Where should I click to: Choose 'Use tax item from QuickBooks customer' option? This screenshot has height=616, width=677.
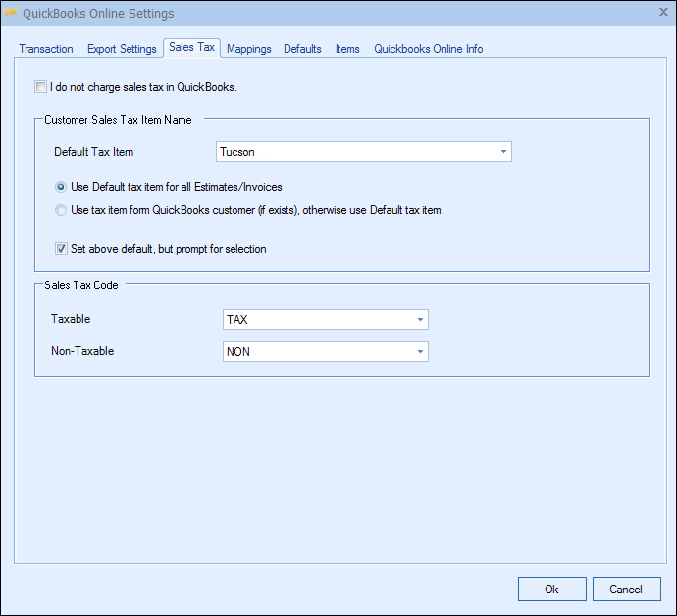(x=62, y=210)
